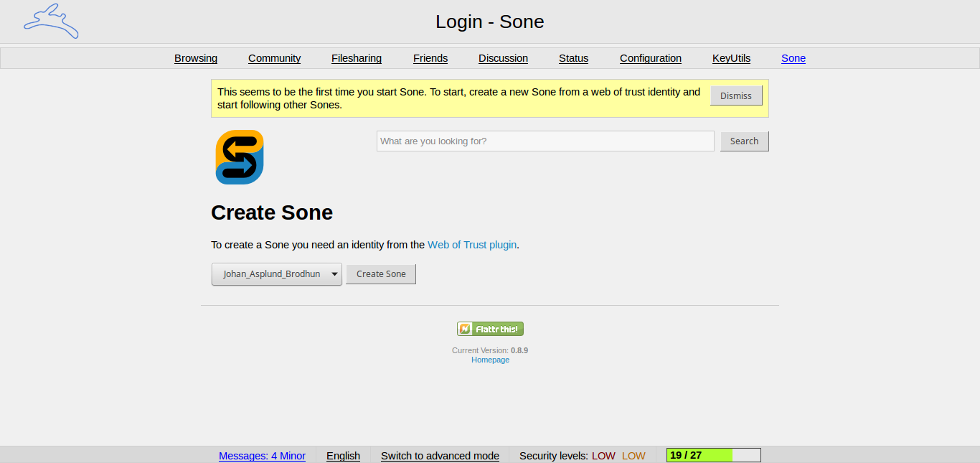
Task: Click the English language link
Action: pos(343,456)
